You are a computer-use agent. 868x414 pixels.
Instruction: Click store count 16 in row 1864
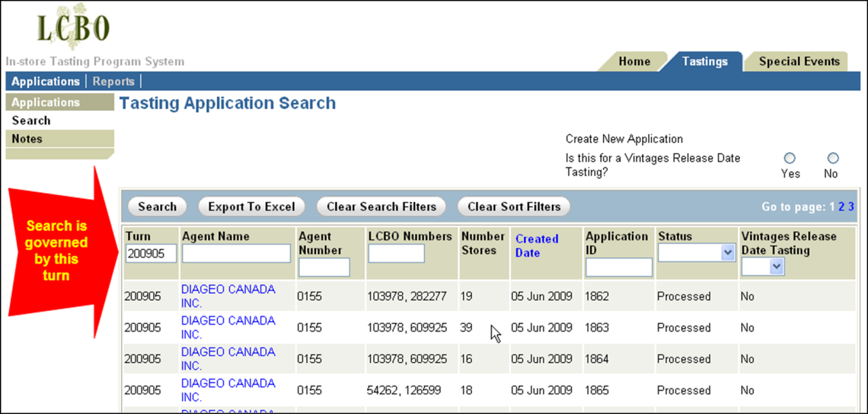[467, 359]
